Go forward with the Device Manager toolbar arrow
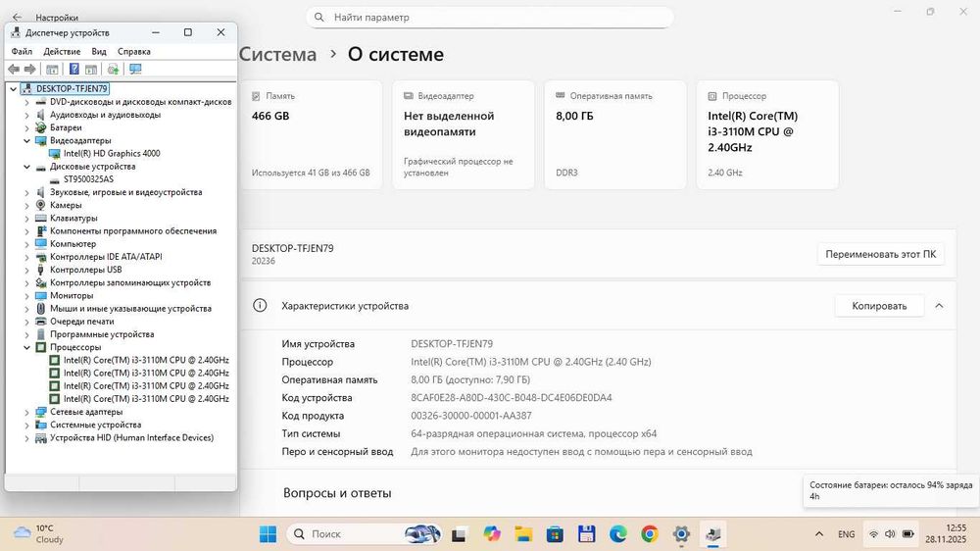Image resolution: width=980 pixels, height=551 pixels. [x=29, y=70]
